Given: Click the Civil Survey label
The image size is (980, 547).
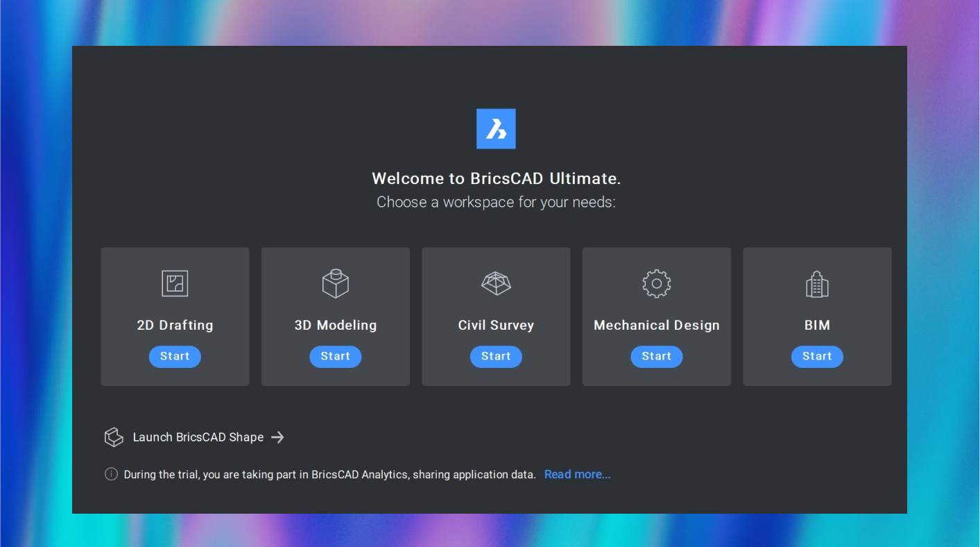Looking at the screenshot, I should click(x=496, y=325).
